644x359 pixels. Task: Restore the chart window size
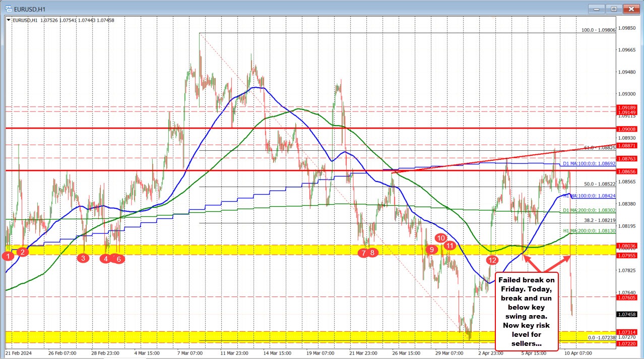pyautogui.click(x=613, y=9)
